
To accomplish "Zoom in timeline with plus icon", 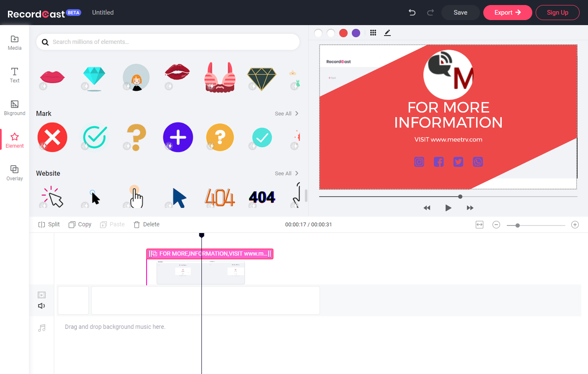I will [575, 225].
